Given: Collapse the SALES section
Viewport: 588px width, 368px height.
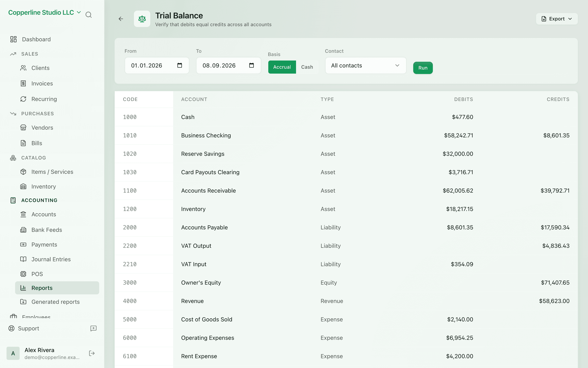Looking at the screenshot, I should (x=30, y=54).
